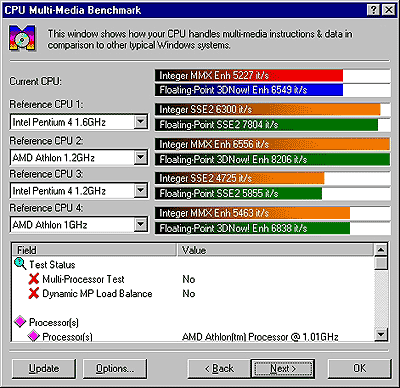Click the No value for Multi-Processor Test

(189, 279)
